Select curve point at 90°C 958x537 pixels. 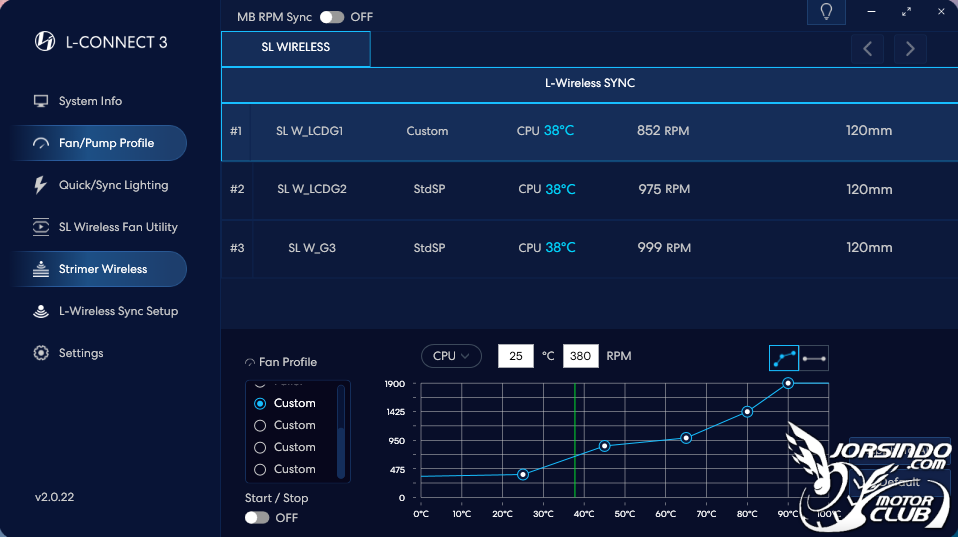point(788,383)
